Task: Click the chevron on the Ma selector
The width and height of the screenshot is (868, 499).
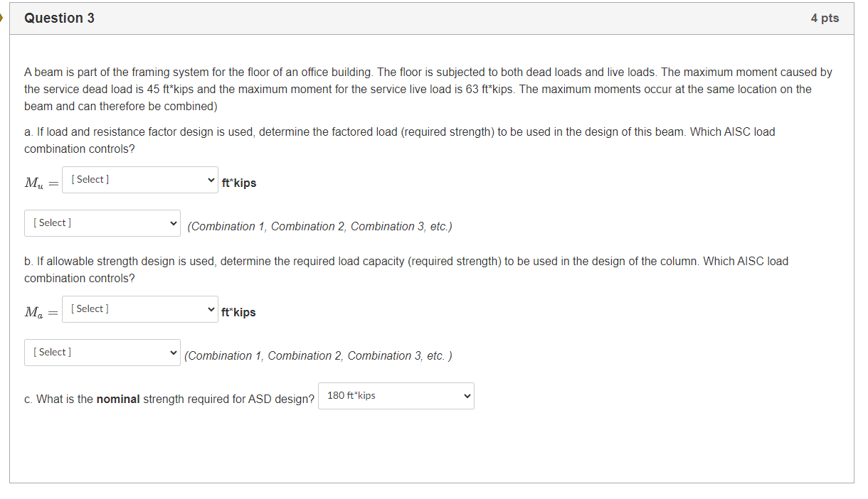Action: point(210,308)
